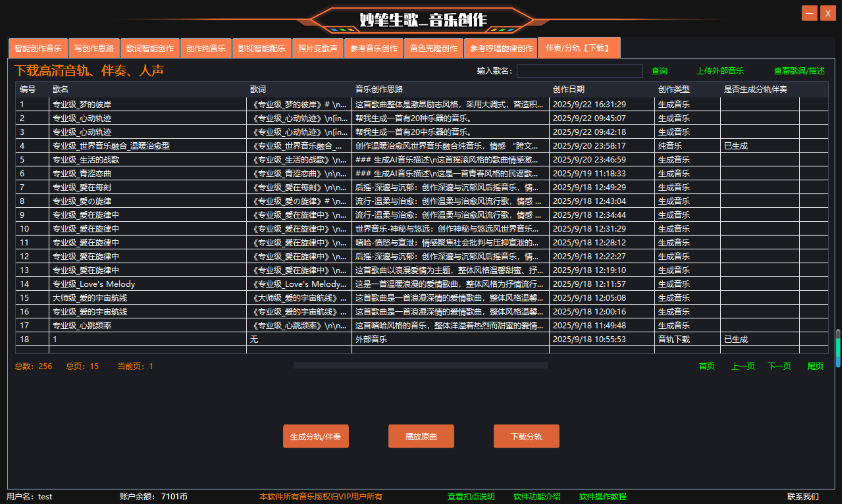Click 下一页 to view next page
Viewport: 842px width, 504px height.
tap(779, 366)
